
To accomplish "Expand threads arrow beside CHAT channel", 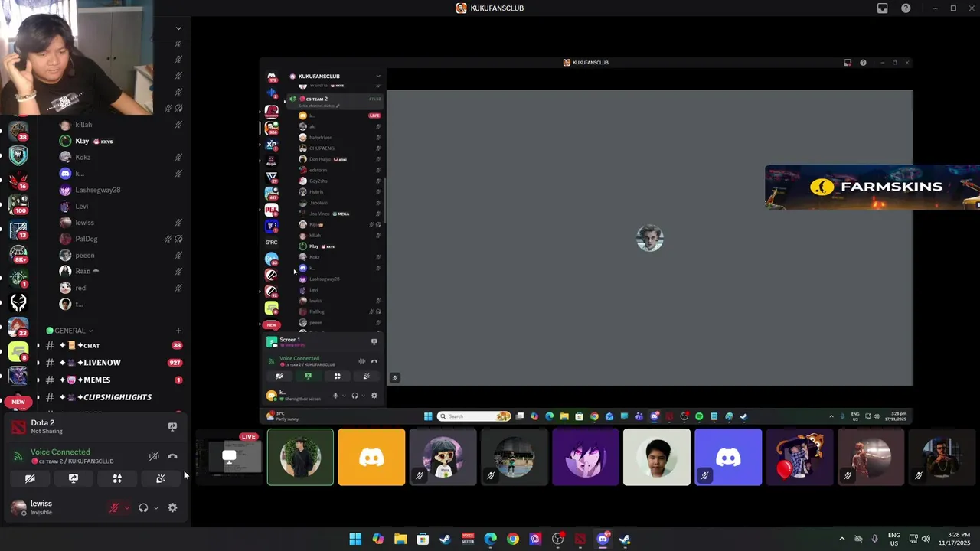I will tap(38, 346).
